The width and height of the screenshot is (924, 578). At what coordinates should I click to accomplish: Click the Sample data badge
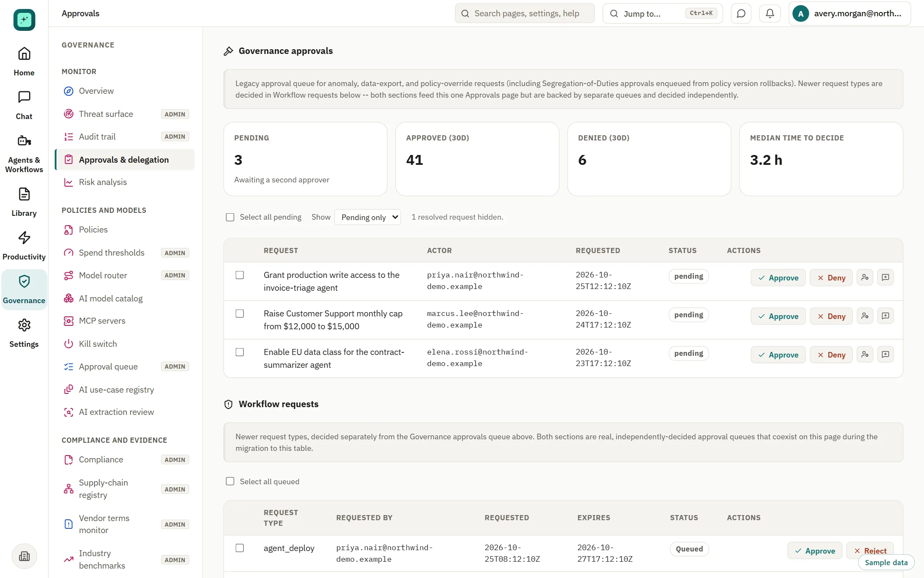pyautogui.click(x=886, y=563)
